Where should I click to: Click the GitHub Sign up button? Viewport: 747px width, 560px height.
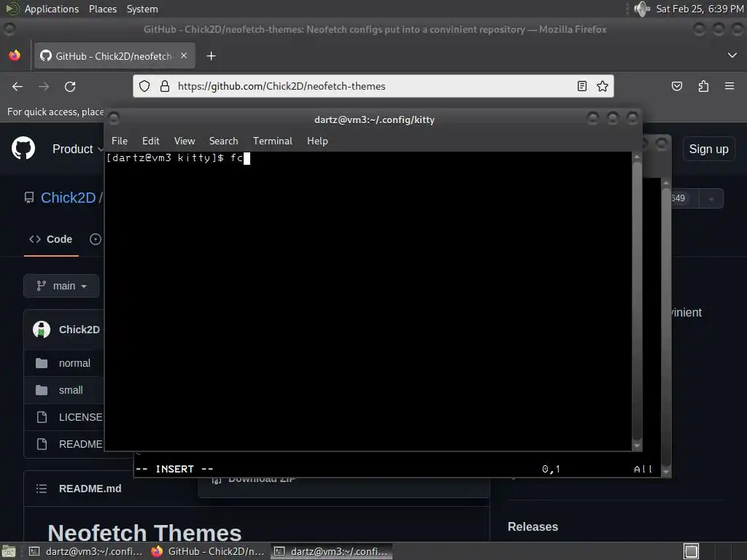coord(708,149)
